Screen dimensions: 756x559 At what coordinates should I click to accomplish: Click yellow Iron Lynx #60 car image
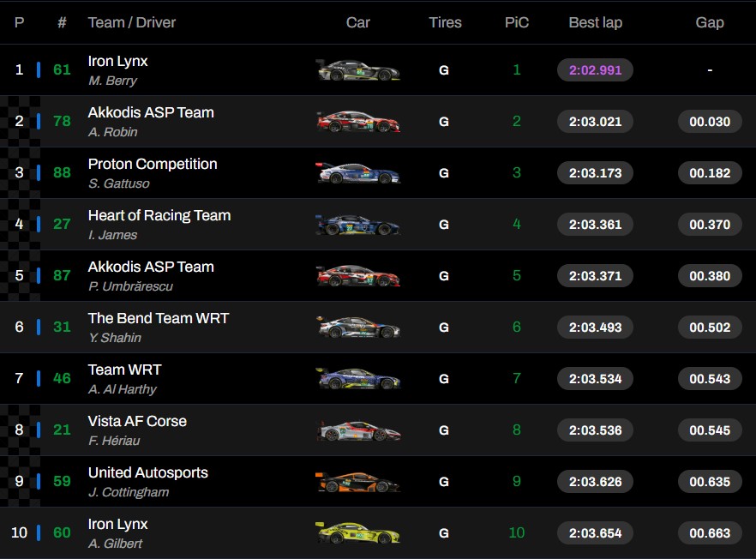click(357, 533)
